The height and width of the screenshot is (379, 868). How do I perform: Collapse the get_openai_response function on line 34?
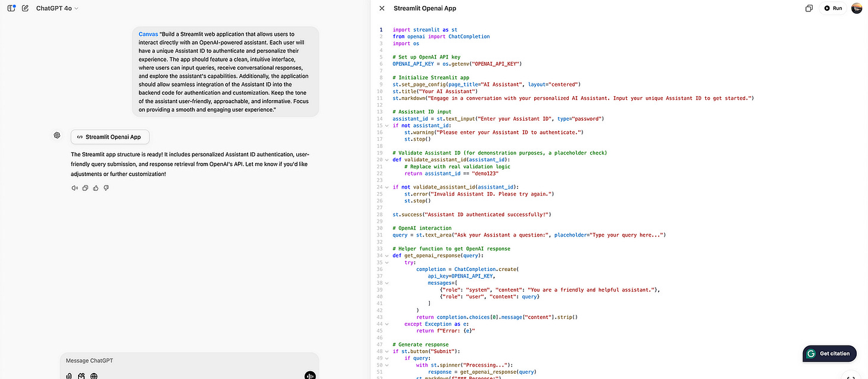pos(387,255)
